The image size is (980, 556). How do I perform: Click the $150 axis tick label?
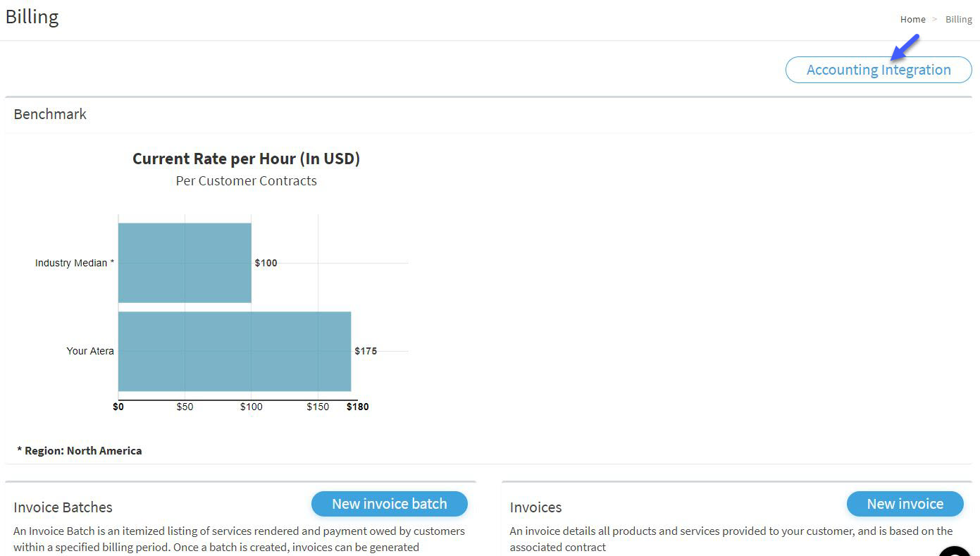click(318, 407)
